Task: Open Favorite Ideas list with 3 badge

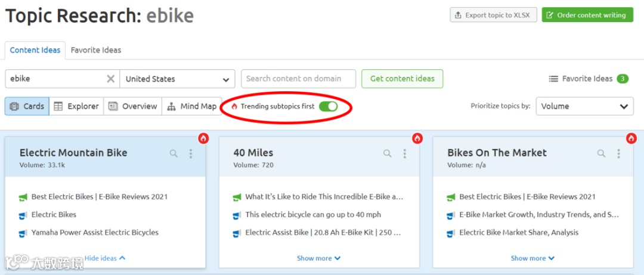Action: 589,79
